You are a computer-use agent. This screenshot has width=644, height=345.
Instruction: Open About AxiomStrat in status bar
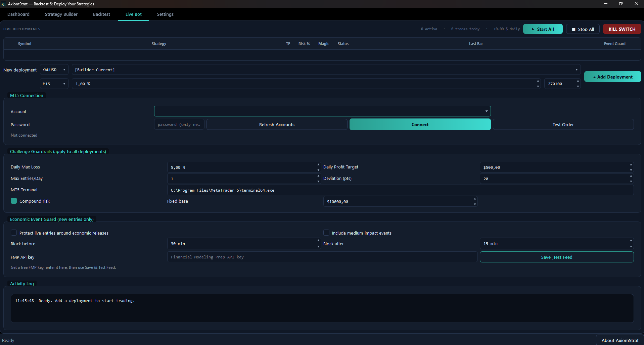tap(620, 340)
